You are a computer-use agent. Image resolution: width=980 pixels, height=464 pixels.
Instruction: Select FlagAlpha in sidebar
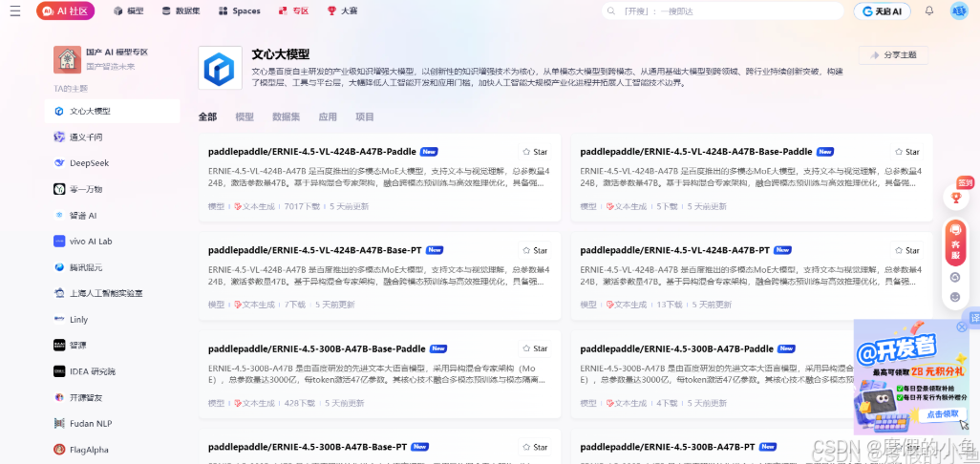point(113,450)
